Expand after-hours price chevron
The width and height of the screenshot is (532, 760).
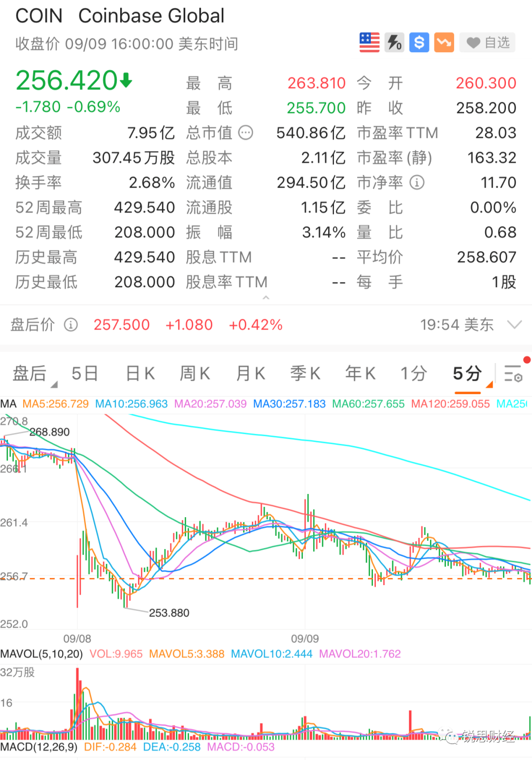pyautogui.click(x=514, y=325)
